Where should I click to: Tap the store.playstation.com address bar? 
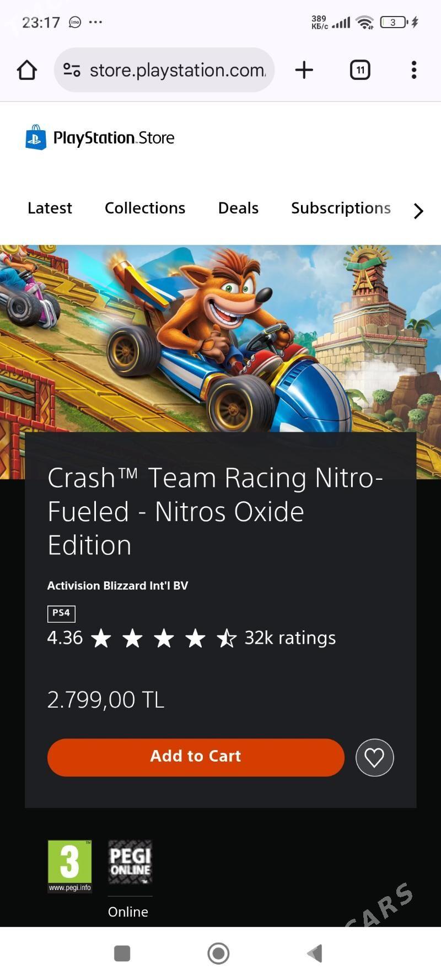click(x=176, y=70)
